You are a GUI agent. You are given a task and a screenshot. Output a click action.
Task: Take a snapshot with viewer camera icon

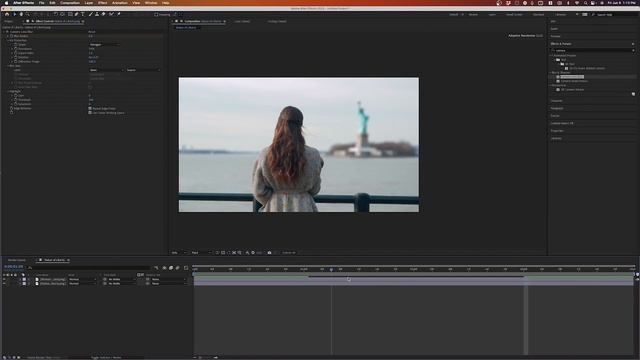click(269, 253)
